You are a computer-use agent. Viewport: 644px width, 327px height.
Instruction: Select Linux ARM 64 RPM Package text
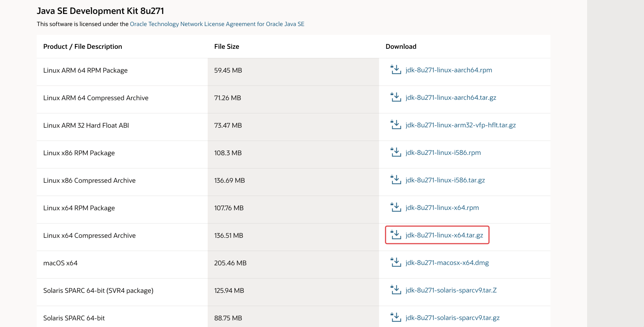(x=85, y=70)
